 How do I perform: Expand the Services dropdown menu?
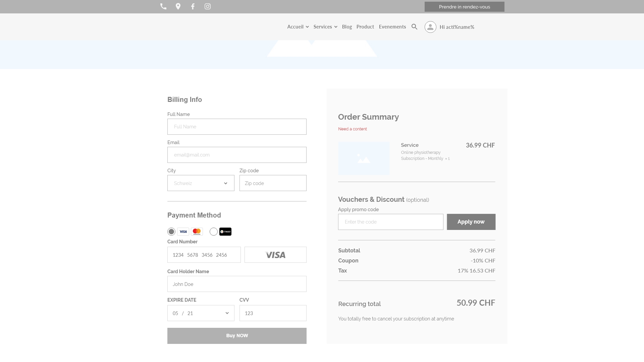click(x=326, y=27)
